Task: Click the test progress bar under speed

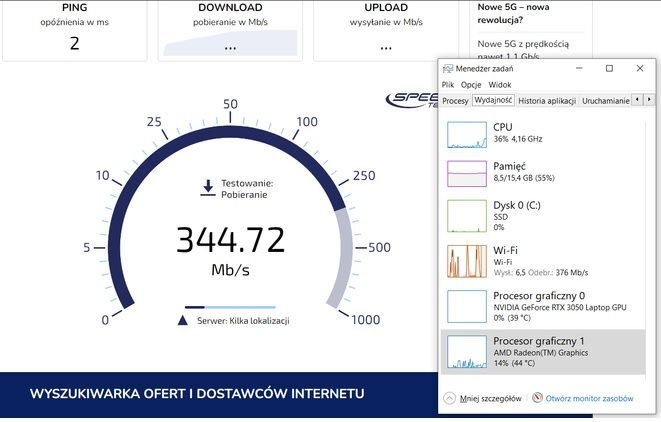Action: 229,307
